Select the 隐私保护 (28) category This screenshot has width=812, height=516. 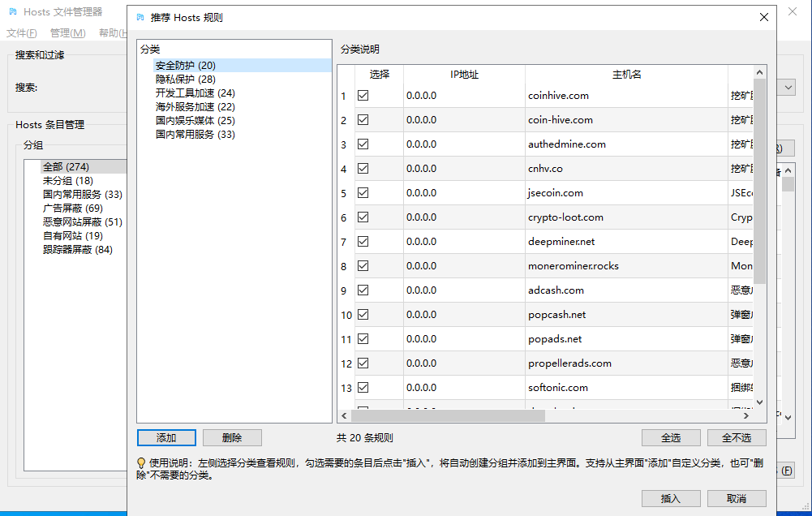[x=186, y=79]
